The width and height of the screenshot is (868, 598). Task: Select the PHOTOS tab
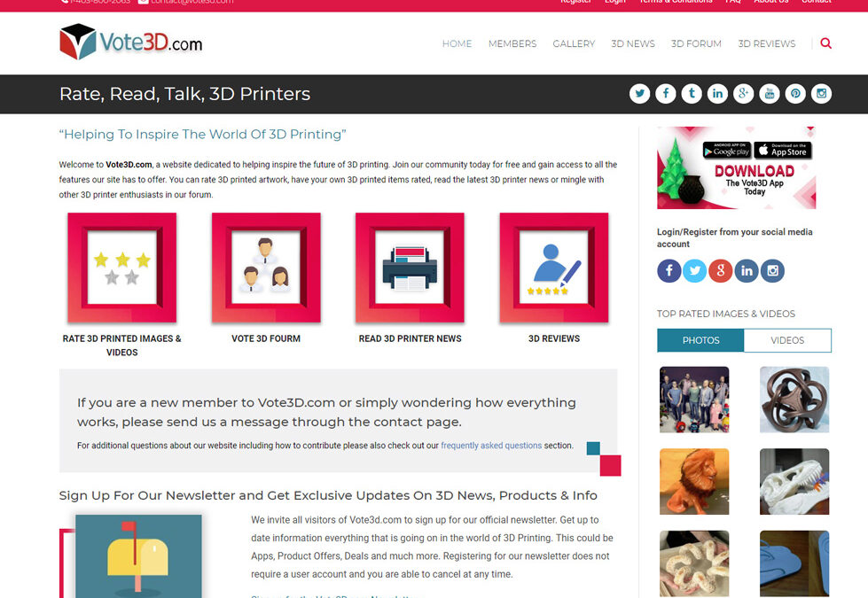[700, 340]
